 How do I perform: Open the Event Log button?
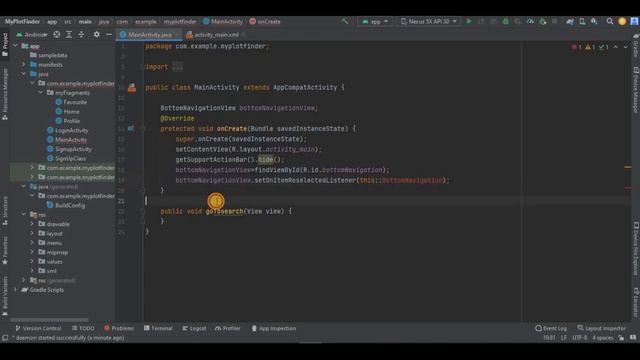coord(551,328)
